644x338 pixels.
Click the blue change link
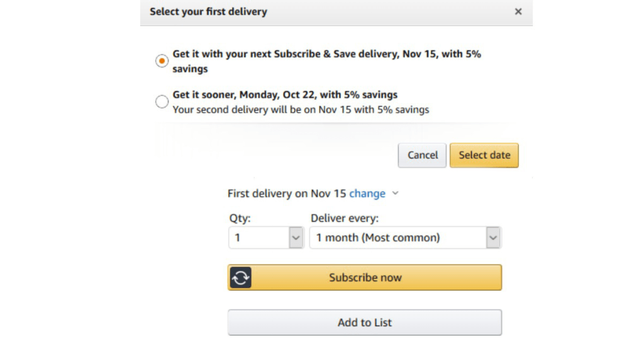[x=367, y=194]
